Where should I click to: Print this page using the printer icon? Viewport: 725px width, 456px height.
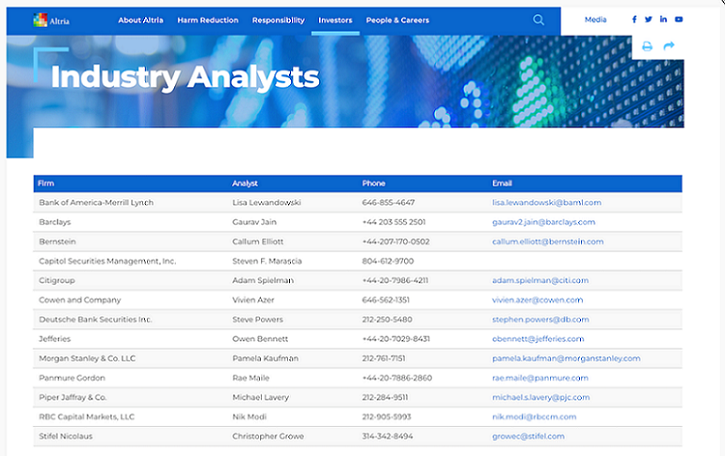(647, 46)
